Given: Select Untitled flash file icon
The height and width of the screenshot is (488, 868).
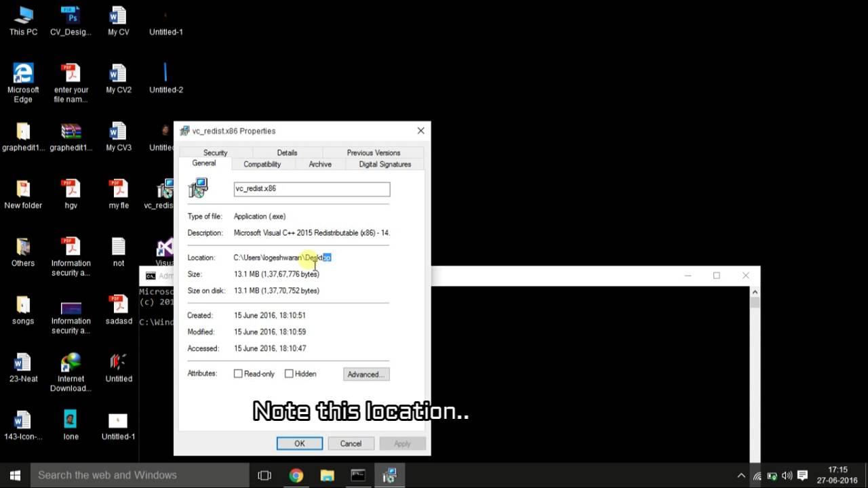Looking at the screenshot, I should coord(119,367).
